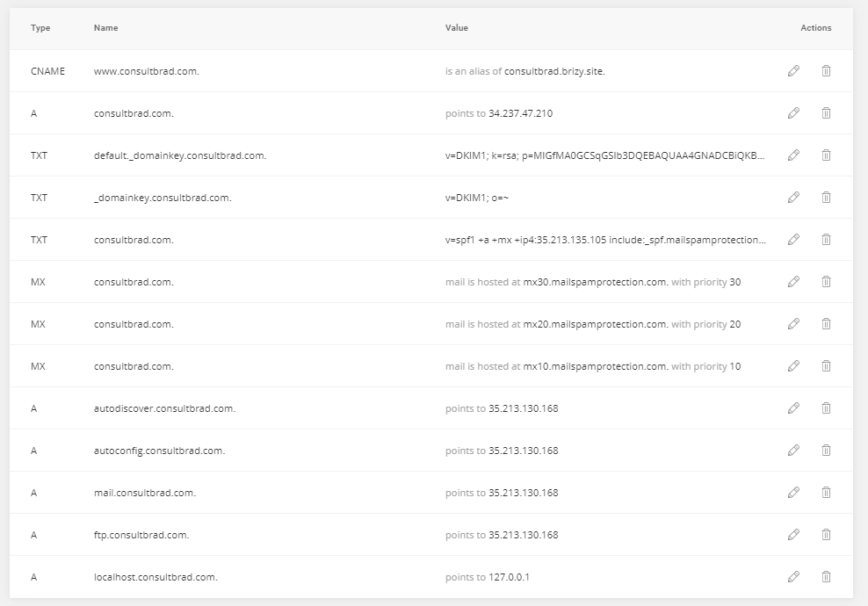The height and width of the screenshot is (606, 868).
Task: Edit the autoconfig.consultbrad.com A record
Action: [x=793, y=450]
